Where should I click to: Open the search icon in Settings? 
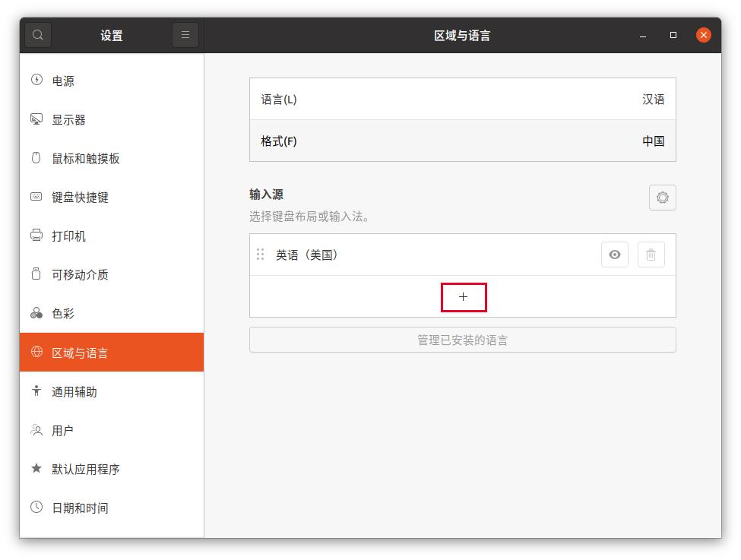point(36,34)
